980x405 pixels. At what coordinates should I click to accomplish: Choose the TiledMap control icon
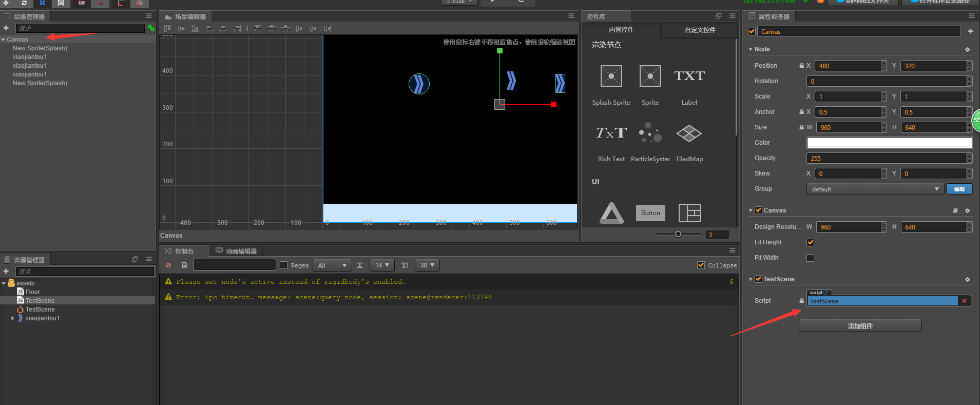tap(689, 133)
